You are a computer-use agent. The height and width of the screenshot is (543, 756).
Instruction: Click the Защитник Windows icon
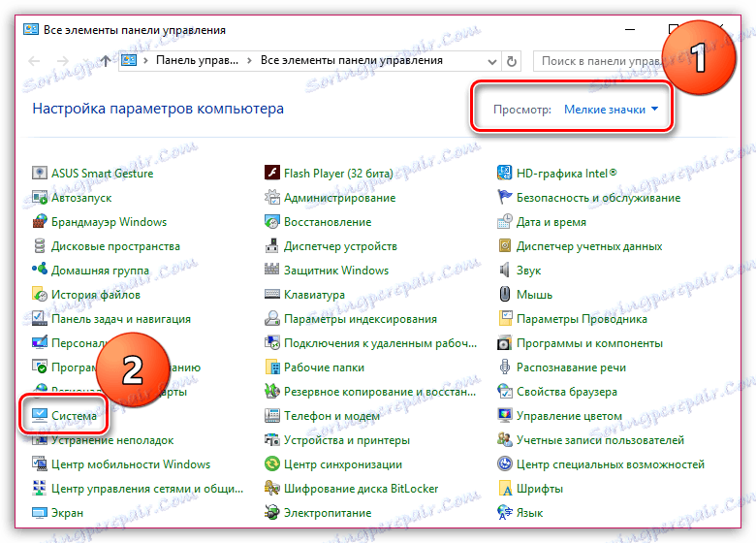(272, 270)
